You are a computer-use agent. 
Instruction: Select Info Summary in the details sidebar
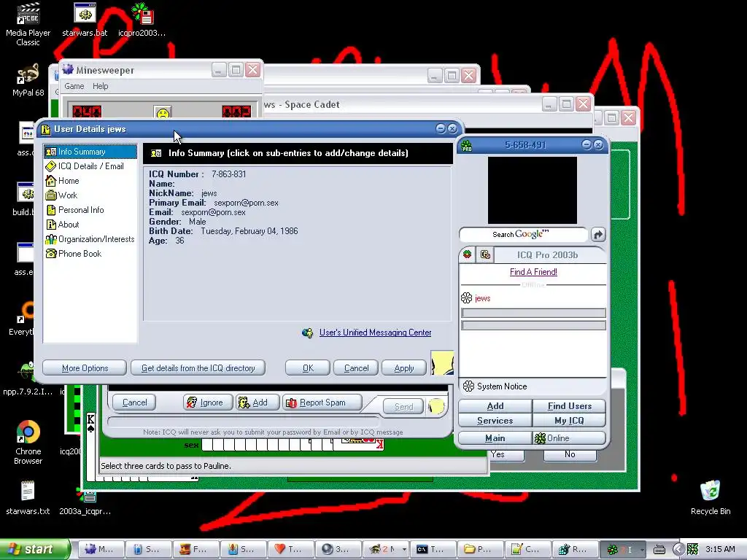90,152
